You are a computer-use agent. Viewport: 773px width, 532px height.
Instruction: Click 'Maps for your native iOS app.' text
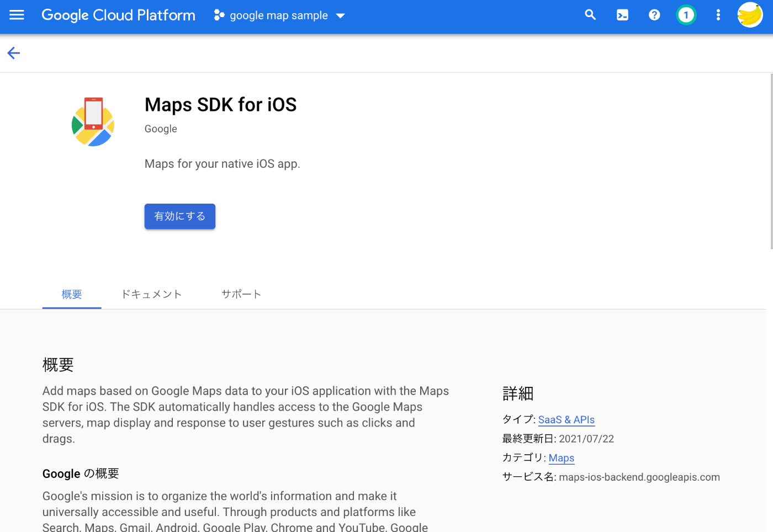coord(223,164)
